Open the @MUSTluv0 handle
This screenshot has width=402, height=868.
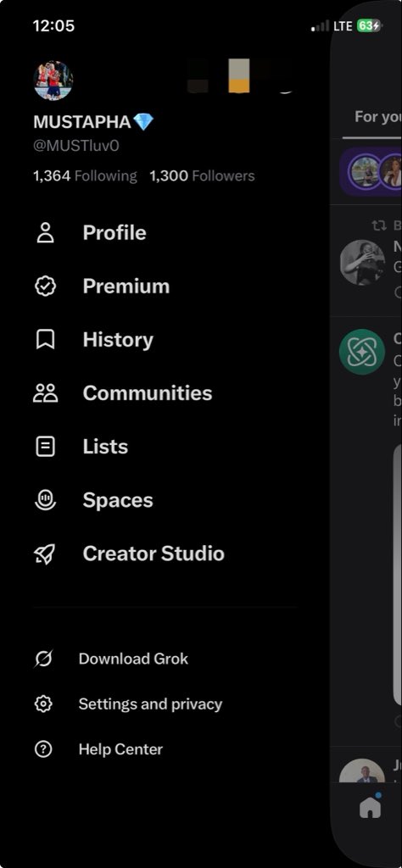pos(75,146)
